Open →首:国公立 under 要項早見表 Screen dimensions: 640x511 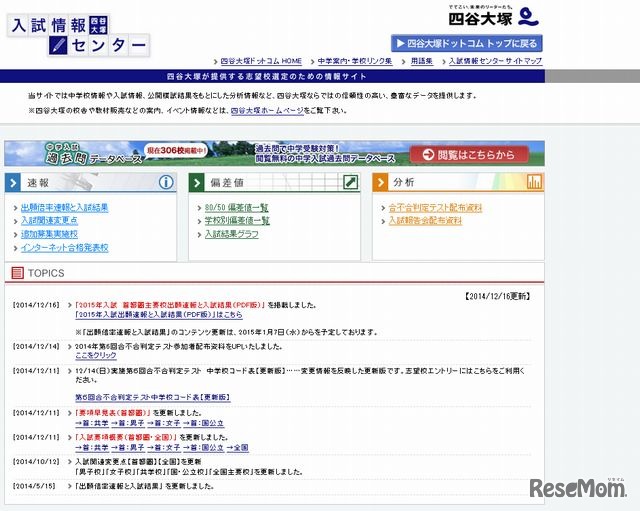pos(203,423)
